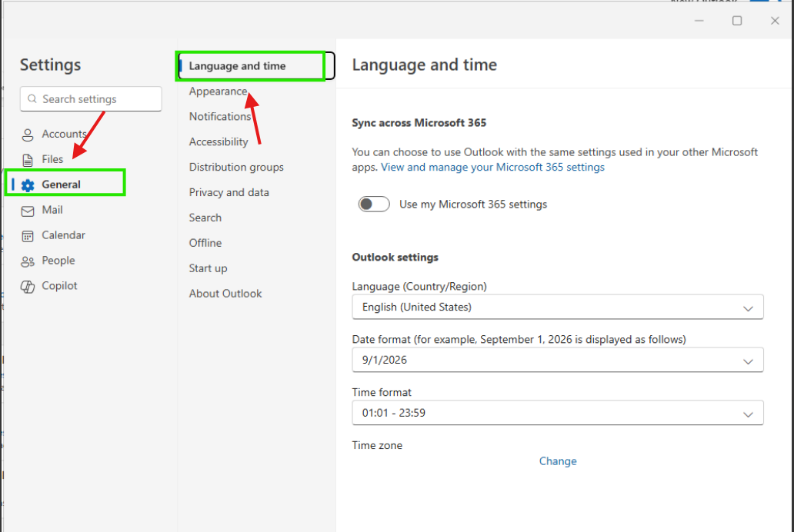Go to About Outlook page

pos(225,294)
